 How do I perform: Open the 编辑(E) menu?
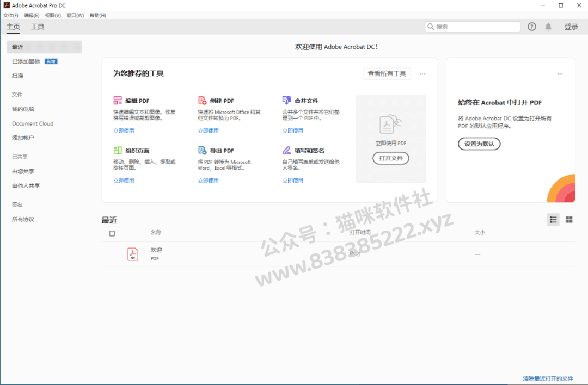click(32, 15)
